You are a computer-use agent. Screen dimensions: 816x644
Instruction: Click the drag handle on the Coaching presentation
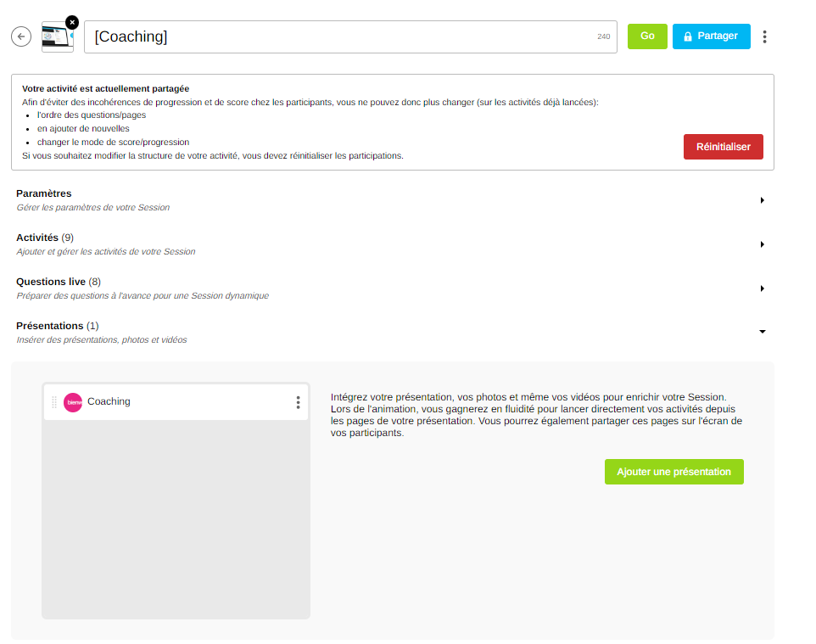54,402
